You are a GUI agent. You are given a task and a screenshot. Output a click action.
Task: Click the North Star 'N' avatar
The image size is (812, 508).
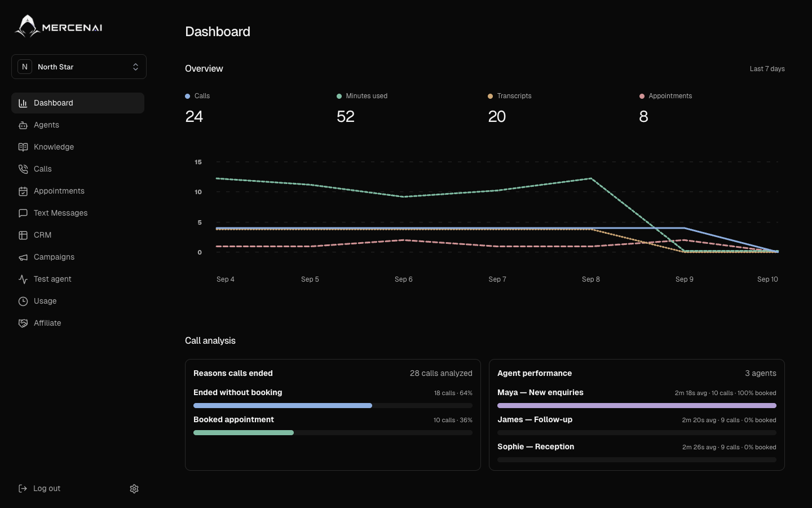25,67
